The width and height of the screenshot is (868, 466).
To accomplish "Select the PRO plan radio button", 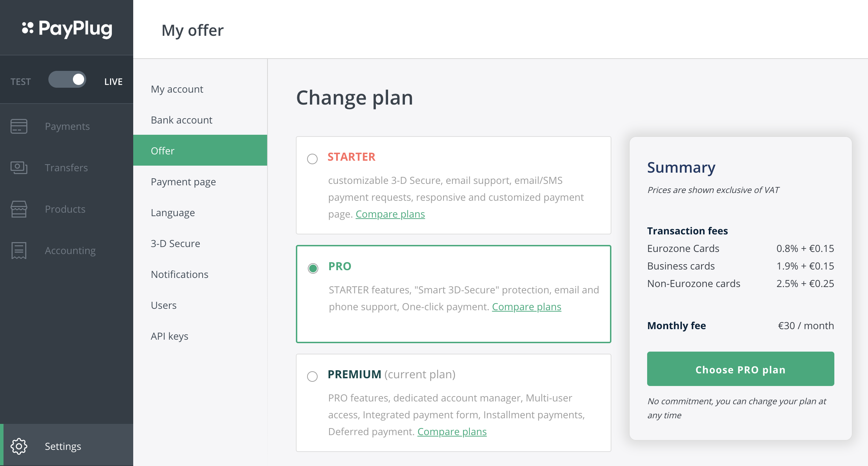I will [313, 268].
